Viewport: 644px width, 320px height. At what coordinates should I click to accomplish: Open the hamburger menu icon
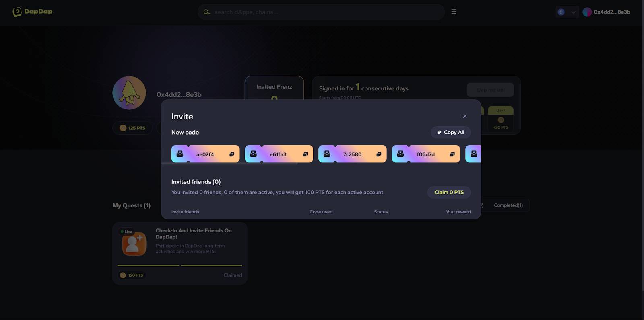[454, 12]
